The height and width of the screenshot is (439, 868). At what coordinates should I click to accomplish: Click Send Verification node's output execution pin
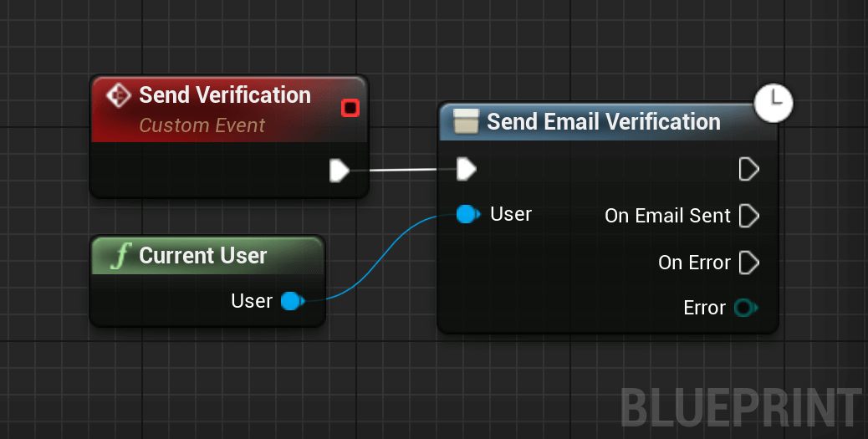(340, 171)
